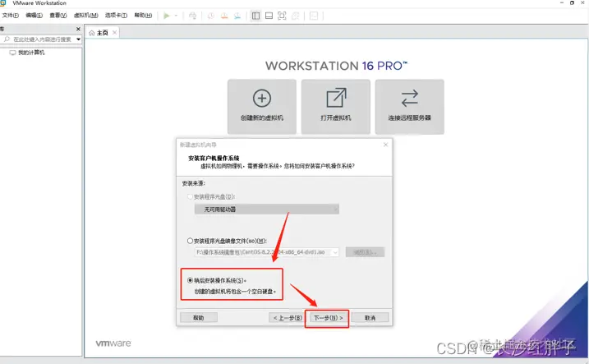The width and height of the screenshot is (589, 364).
Task: Open the 文件(F) menu
Action: pyautogui.click(x=11, y=16)
